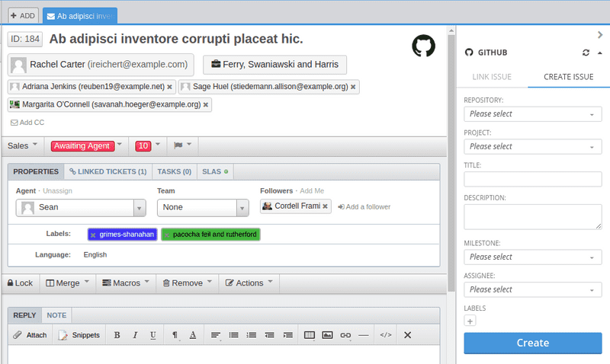Open the Milestone select dropdown
The image size is (610, 364).
tap(532, 257)
